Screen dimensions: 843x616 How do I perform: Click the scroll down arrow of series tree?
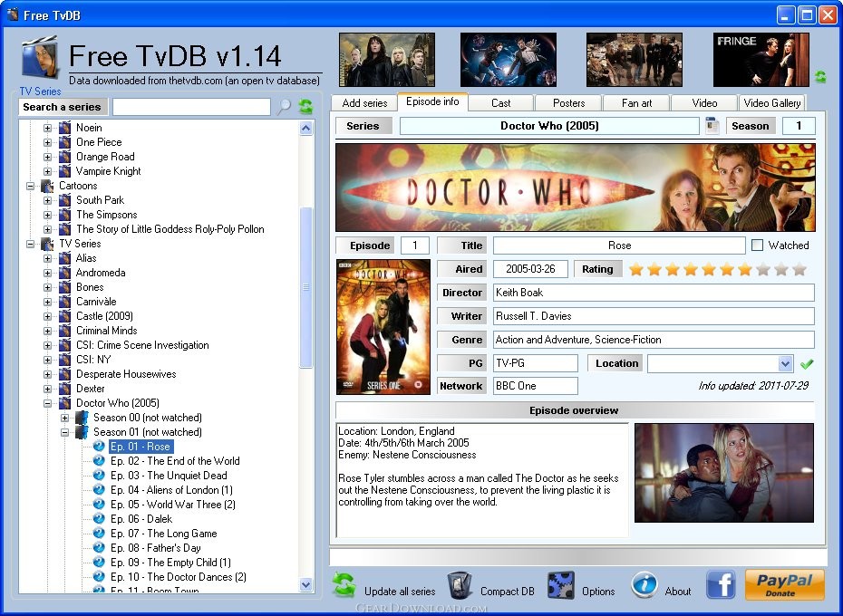tap(305, 585)
